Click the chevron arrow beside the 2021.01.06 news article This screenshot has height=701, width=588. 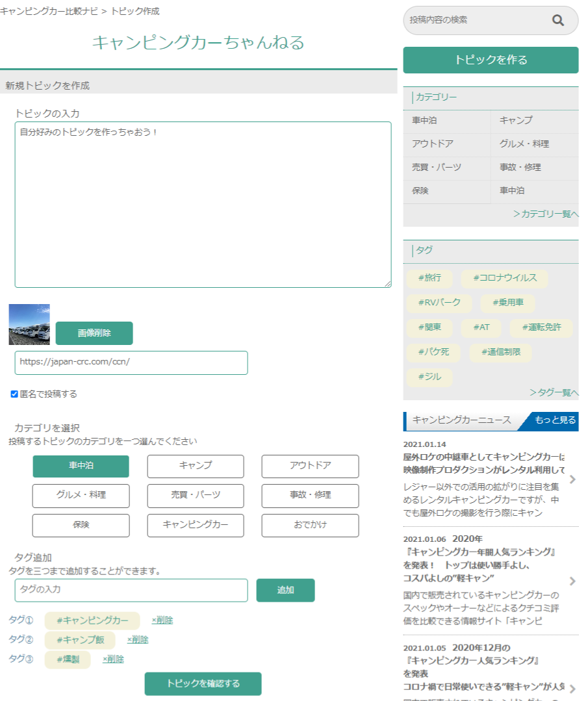click(572, 581)
